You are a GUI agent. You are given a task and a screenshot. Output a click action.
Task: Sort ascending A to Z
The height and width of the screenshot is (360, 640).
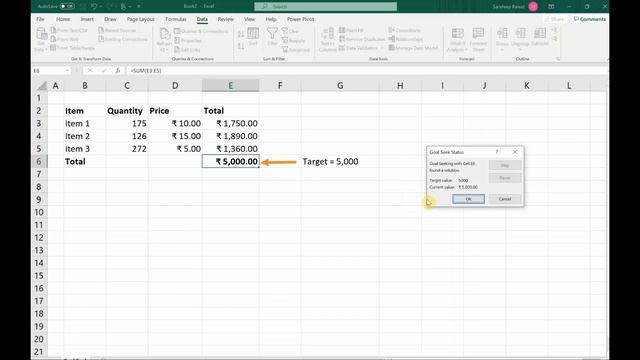tap(241, 34)
